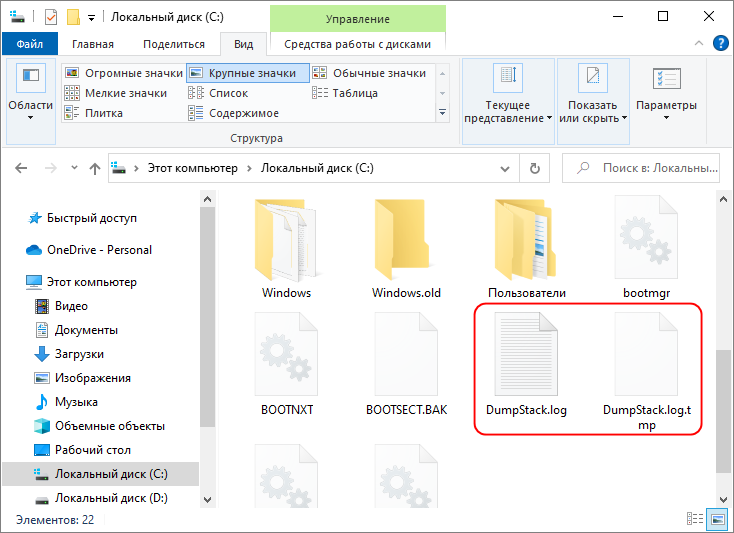Viewport: 734px width, 533px height.
Task: Select the bootmgr file icon
Action: [646, 237]
